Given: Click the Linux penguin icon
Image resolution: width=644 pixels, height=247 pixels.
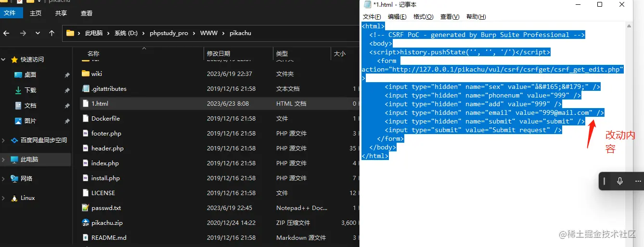Looking at the screenshot, I should point(14,198).
